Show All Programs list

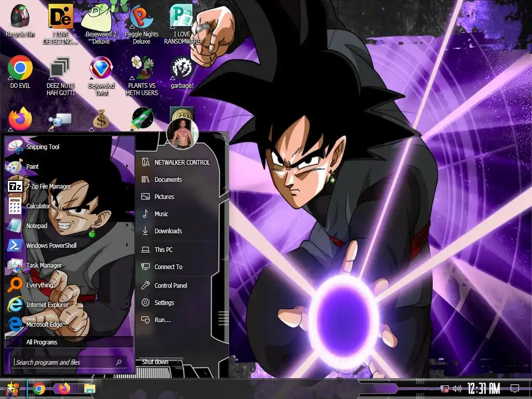point(69,342)
